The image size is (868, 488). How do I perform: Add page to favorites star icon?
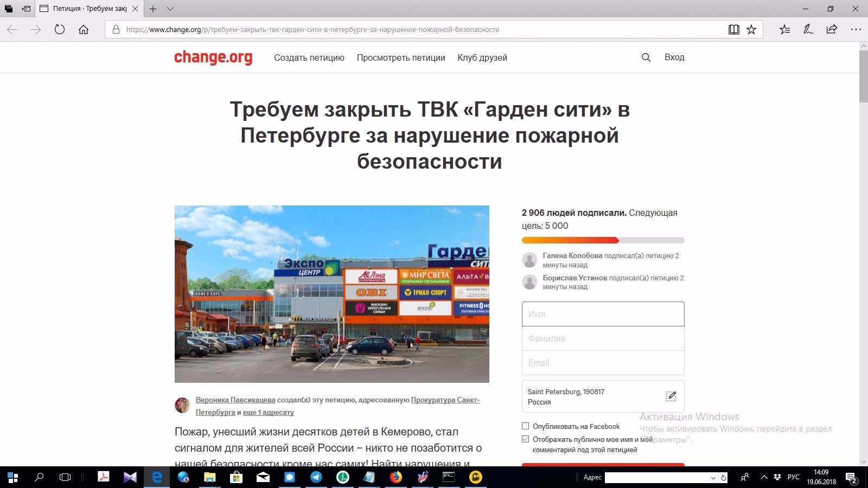(751, 30)
